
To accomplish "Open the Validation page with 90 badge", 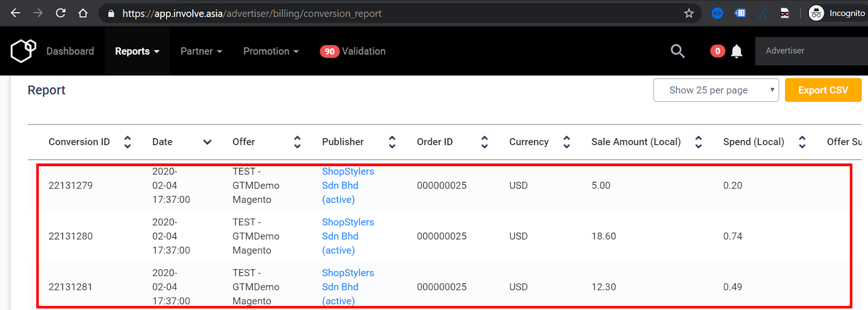I will click(x=353, y=51).
